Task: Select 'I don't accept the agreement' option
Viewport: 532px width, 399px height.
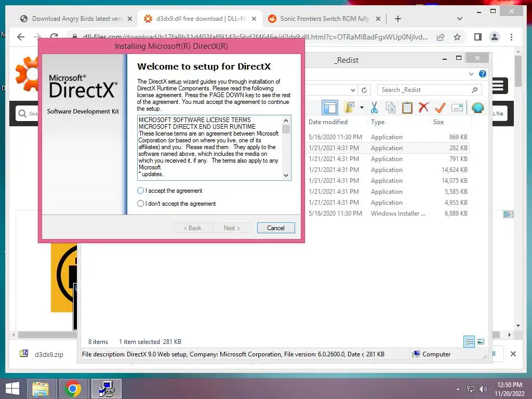Action: tap(140, 204)
